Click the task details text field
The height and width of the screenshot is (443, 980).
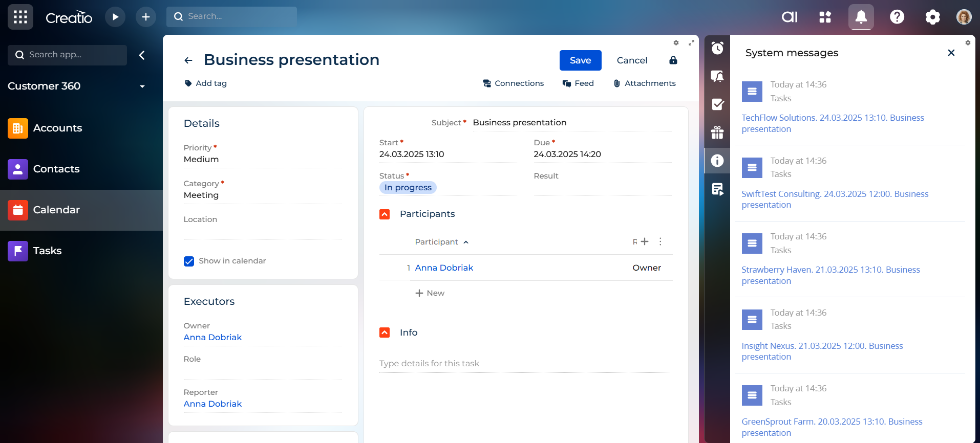point(524,364)
